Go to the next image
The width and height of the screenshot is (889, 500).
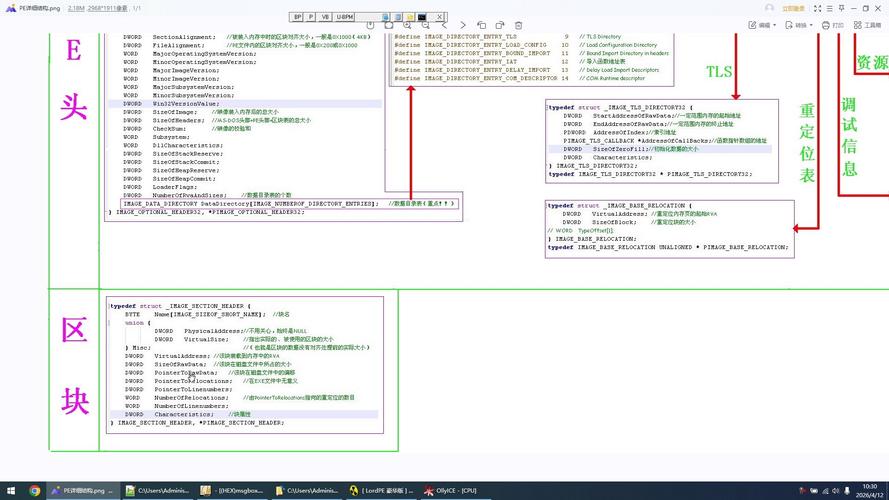click(463, 26)
